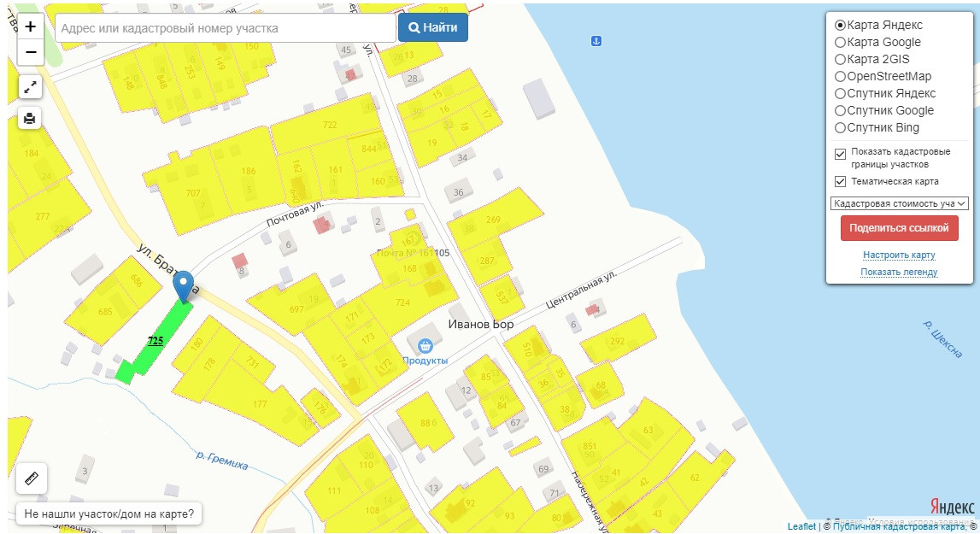Open Публичная кадастровая карта link
Screen dimensions: 980x534
click(x=899, y=526)
